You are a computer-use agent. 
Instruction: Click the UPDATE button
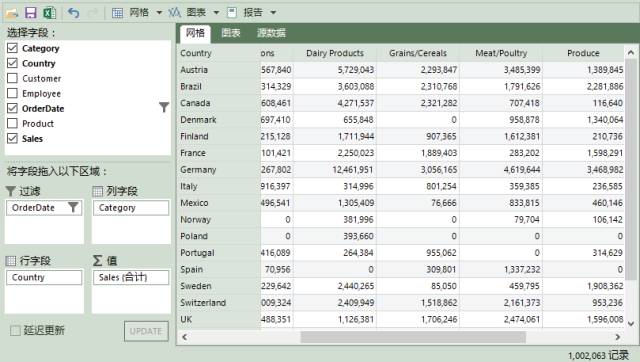tap(146, 331)
